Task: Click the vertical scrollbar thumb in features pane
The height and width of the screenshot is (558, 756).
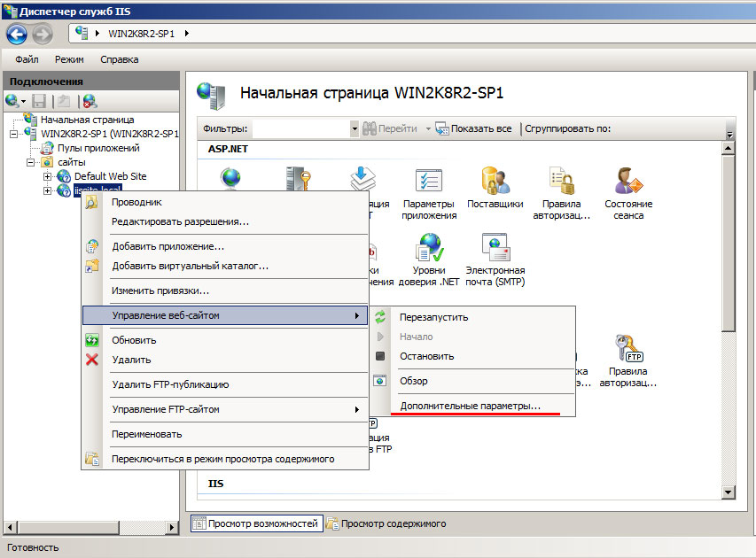Action: pos(728,243)
